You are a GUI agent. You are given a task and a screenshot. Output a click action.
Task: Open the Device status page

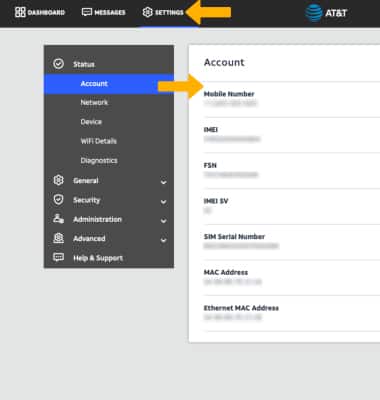pyautogui.click(x=91, y=122)
